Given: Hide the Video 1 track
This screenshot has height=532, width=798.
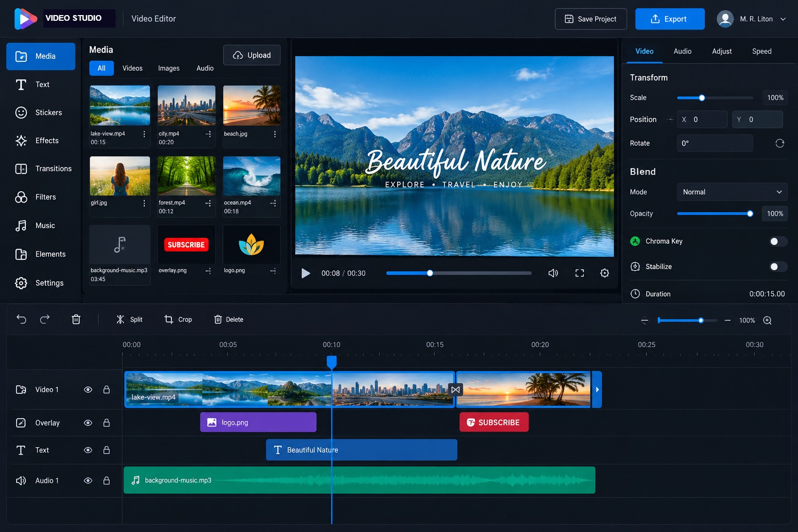Looking at the screenshot, I should pos(88,390).
